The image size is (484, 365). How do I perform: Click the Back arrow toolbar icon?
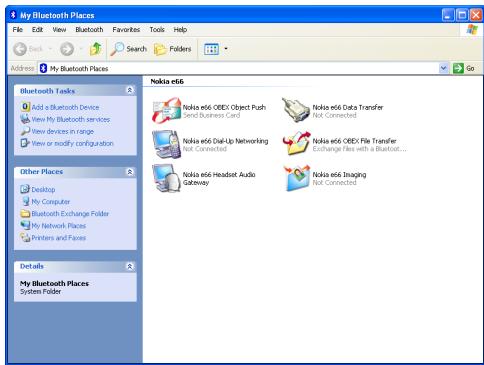[20, 49]
